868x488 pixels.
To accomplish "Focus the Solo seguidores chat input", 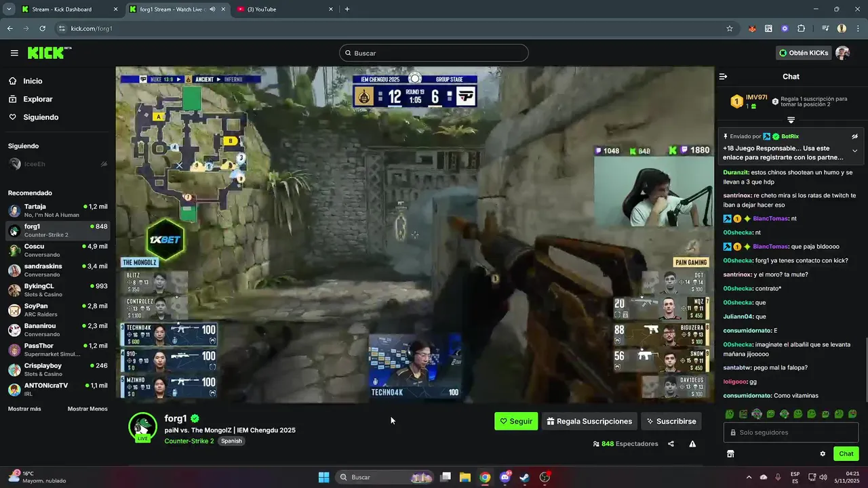I will (791, 432).
